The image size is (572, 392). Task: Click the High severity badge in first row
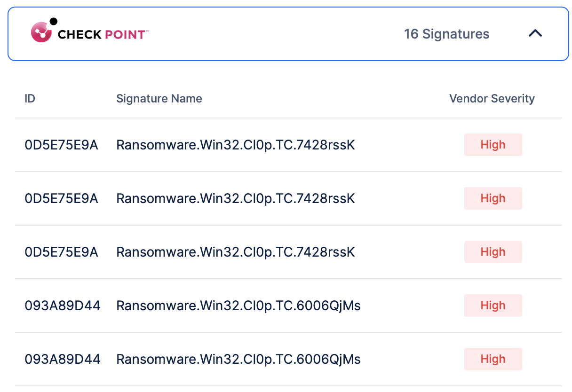coord(493,145)
